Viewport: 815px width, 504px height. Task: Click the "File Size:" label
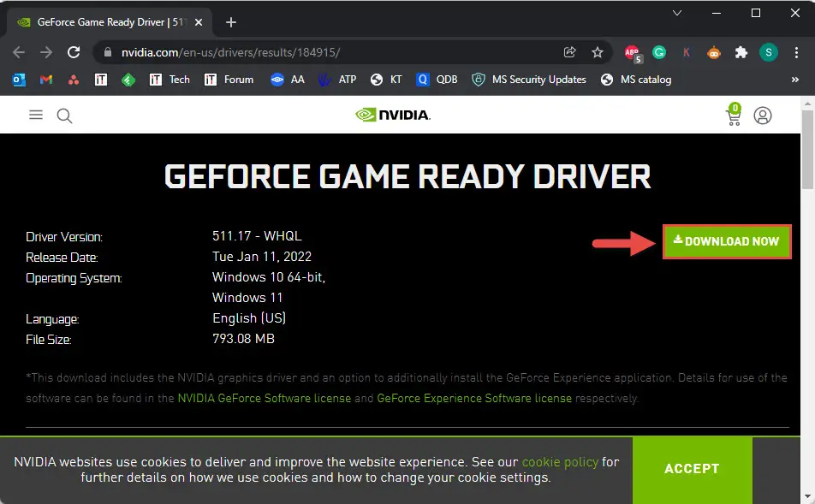coord(48,340)
